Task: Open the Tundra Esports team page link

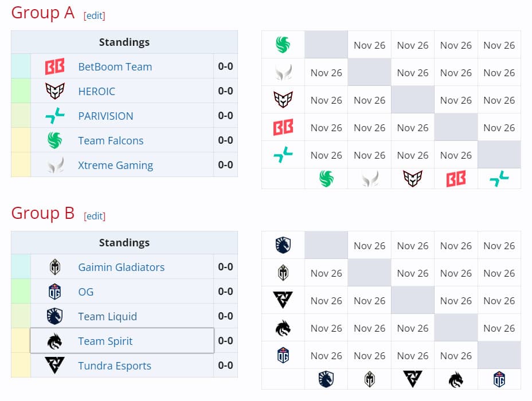Action: tap(115, 365)
